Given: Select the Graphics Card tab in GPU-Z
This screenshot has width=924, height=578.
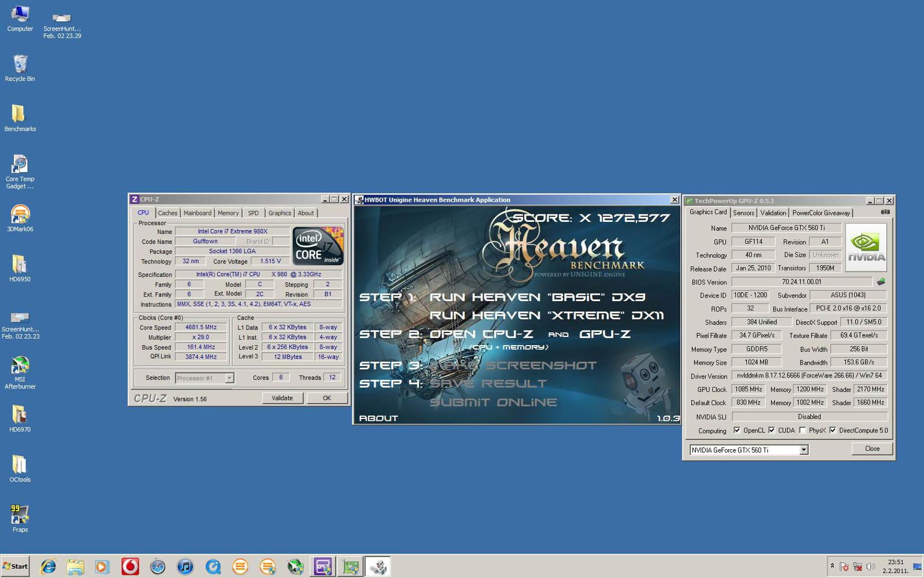Looking at the screenshot, I should coord(708,212).
